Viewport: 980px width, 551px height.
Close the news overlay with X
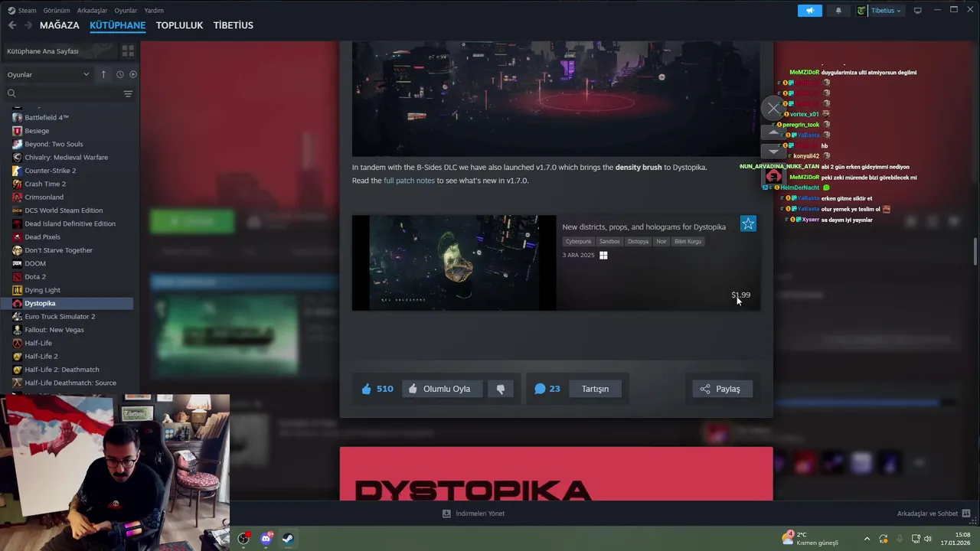pyautogui.click(x=774, y=108)
